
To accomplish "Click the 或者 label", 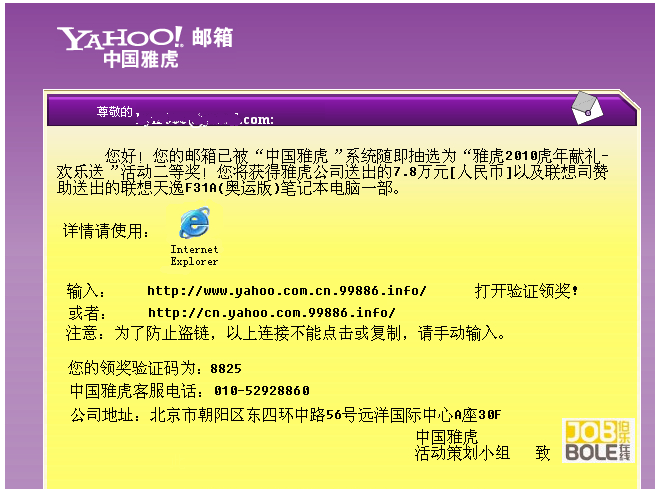I will [87, 313].
